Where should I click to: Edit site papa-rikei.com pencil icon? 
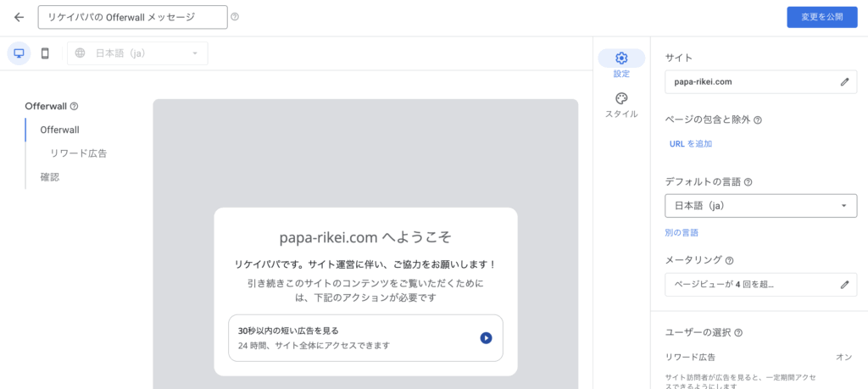(x=844, y=82)
